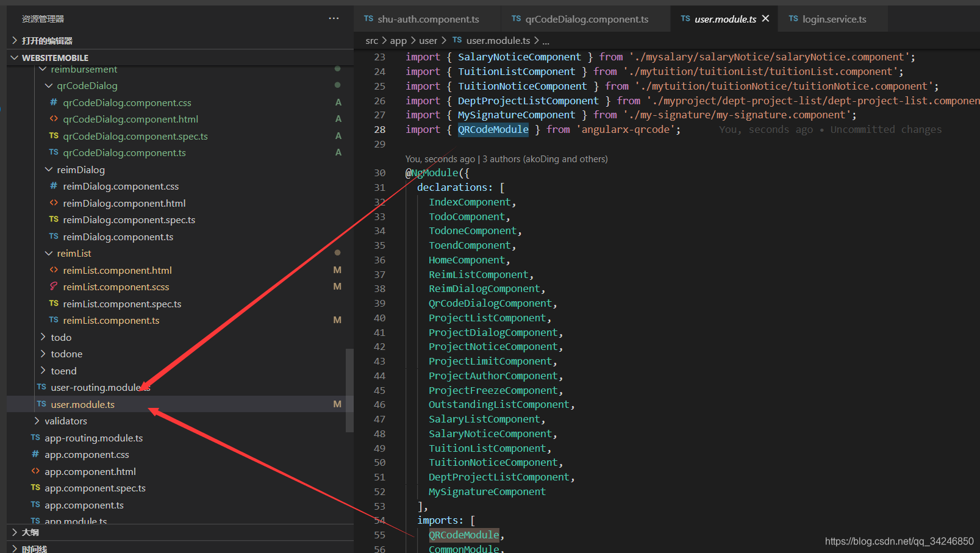Click the declarations keyword on line 31

point(452,187)
